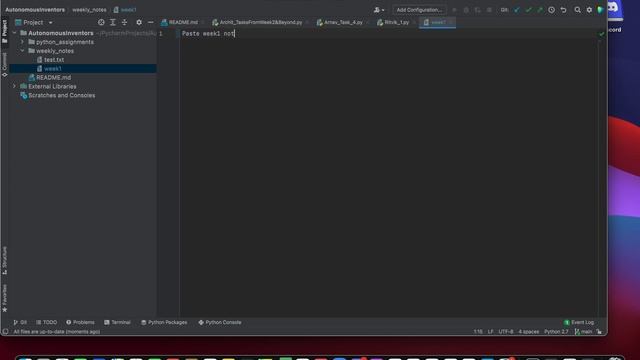640x360 pixels.
Task: Open the Structure tool window sidebar tab
Action: 4,260
